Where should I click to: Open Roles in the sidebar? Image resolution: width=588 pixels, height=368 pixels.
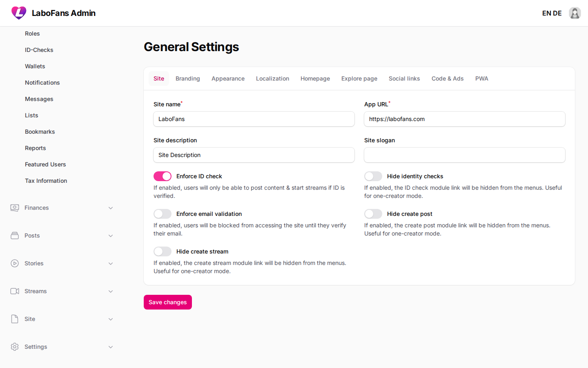click(32, 34)
